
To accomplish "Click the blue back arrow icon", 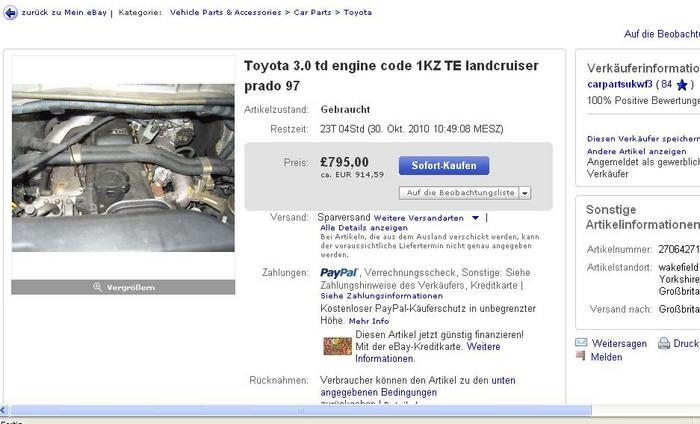I will (10, 13).
